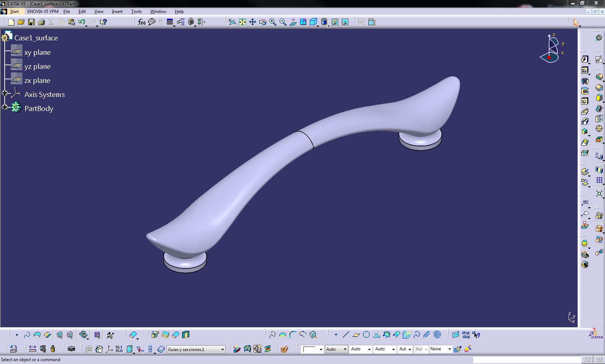605x364 pixels.
Task: Click the Axis System icon in bottom toolbar
Action: [109, 349]
